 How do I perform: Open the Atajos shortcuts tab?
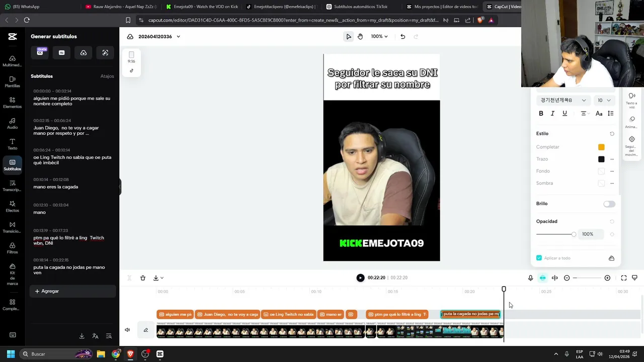pyautogui.click(x=107, y=76)
